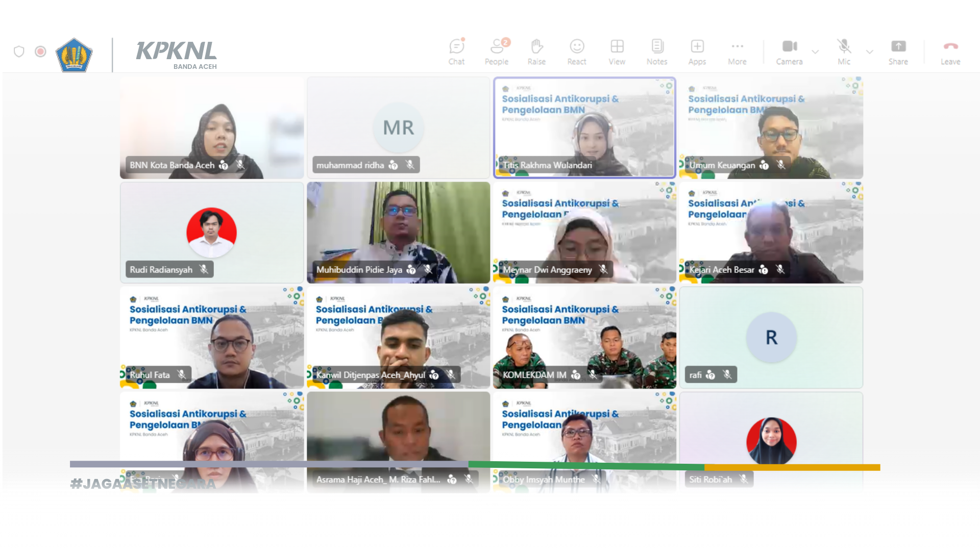Leave the meeting
The height and width of the screenshot is (551, 980).
[950, 52]
